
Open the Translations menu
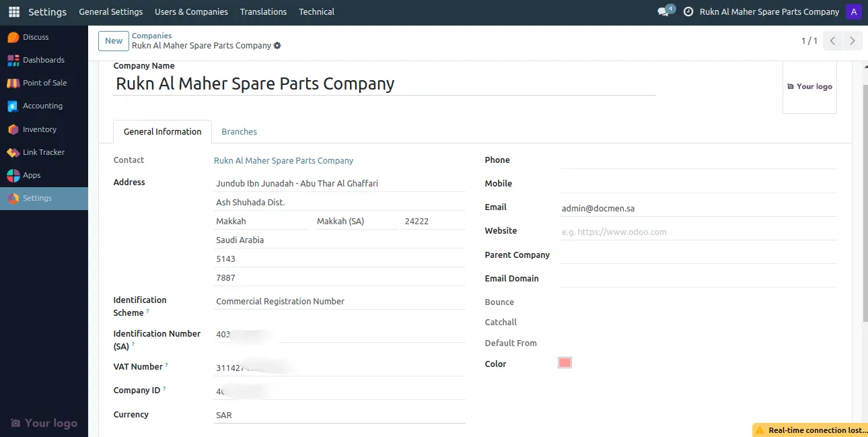tap(263, 12)
